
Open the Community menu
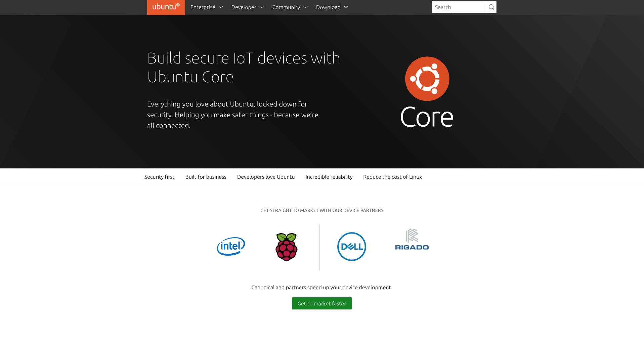(x=289, y=7)
